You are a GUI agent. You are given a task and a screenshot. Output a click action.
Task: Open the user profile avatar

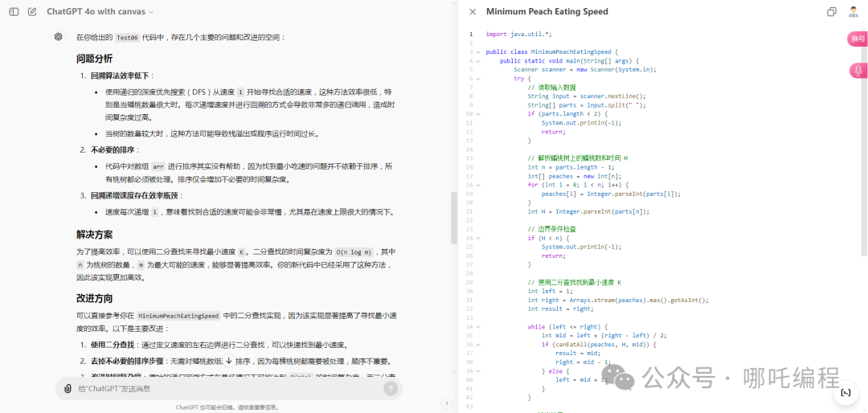tap(853, 12)
